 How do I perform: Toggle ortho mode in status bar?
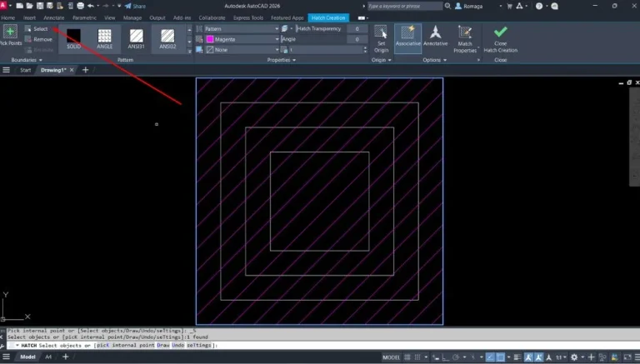tap(445, 357)
